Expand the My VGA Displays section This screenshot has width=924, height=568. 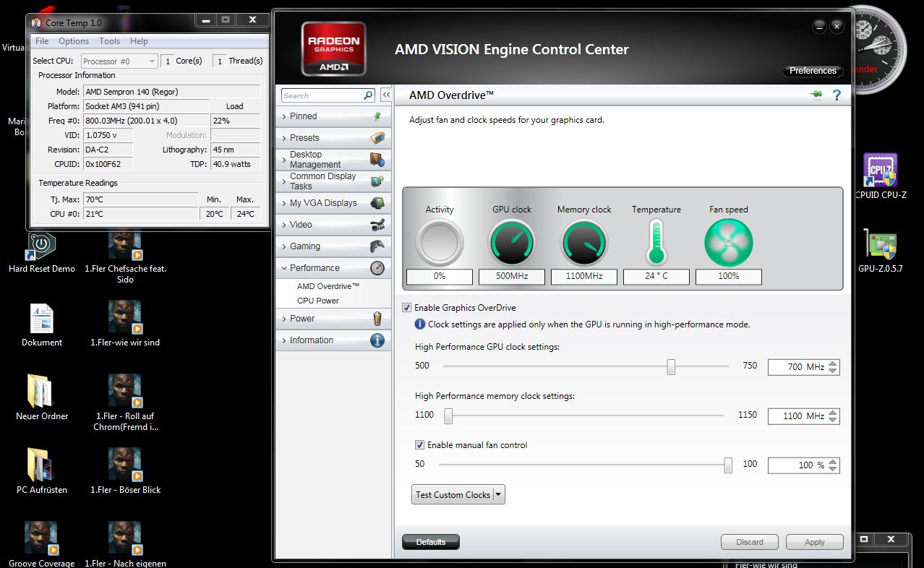coord(283,203)
